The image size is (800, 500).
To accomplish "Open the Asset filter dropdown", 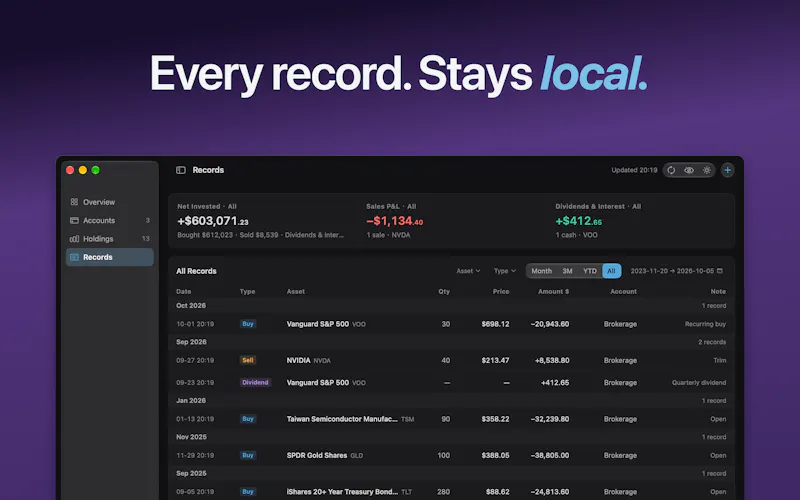I will pyautogui.click(x=468, y=271).
